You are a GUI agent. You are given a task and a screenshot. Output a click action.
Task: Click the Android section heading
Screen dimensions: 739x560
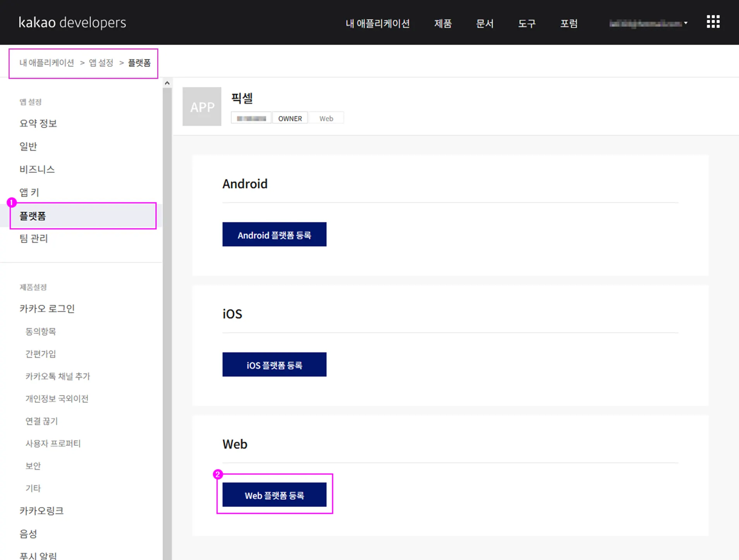[245, 184]
